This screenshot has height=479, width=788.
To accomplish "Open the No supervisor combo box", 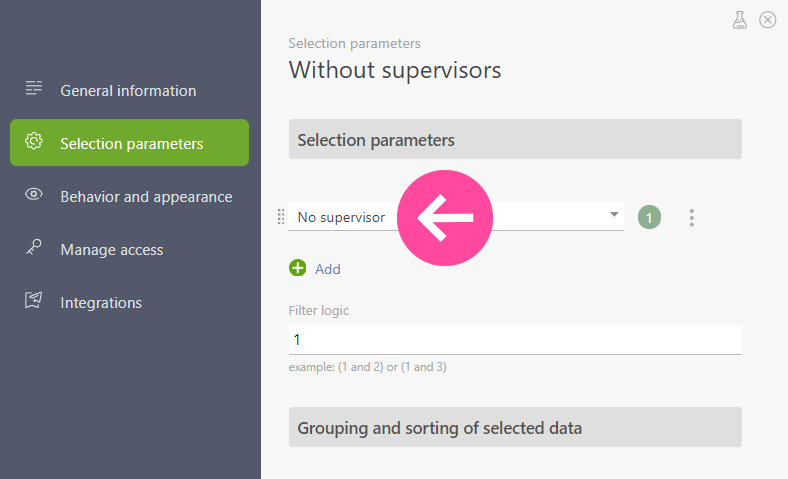I will [x=456, y=217].
